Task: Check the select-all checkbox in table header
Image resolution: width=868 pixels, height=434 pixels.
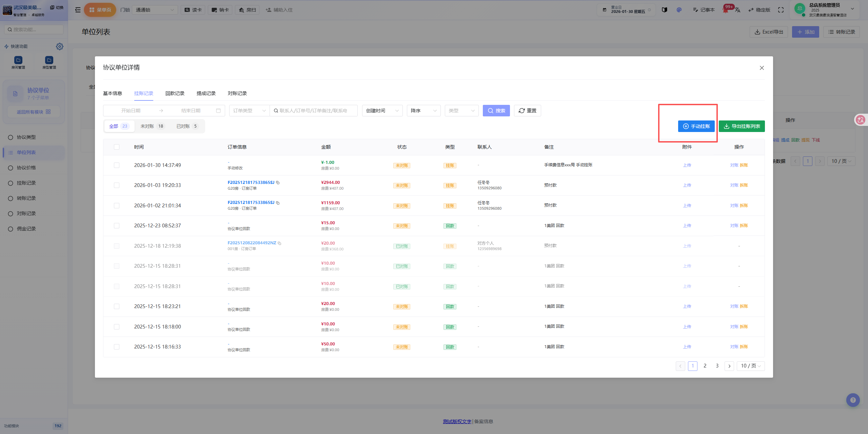Action: tap(117, 147)
